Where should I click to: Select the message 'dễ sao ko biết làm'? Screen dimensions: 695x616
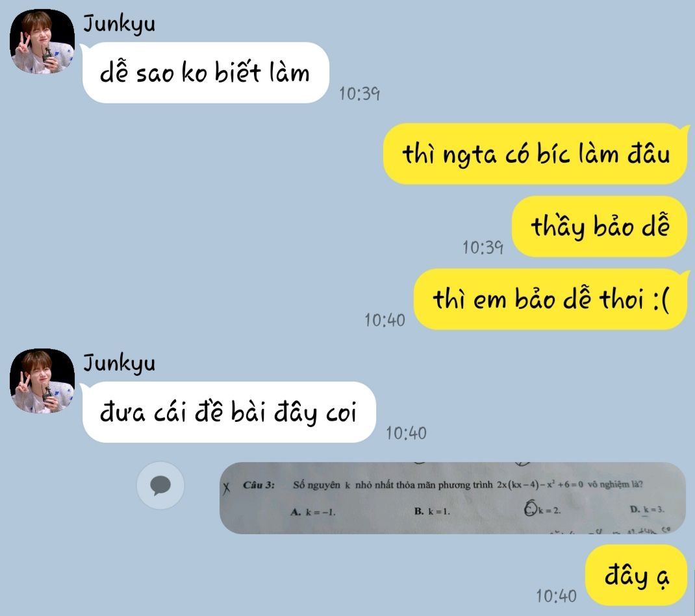point(206,73)
